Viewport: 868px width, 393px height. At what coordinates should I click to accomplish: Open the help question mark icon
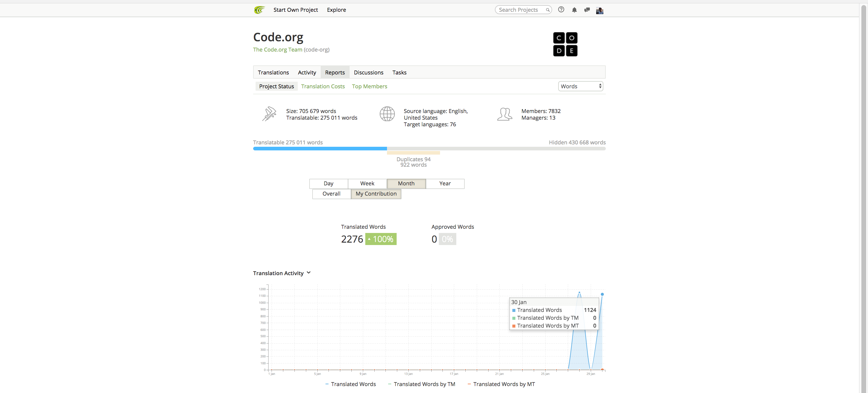pyautogui.click(x=561, y=9)
